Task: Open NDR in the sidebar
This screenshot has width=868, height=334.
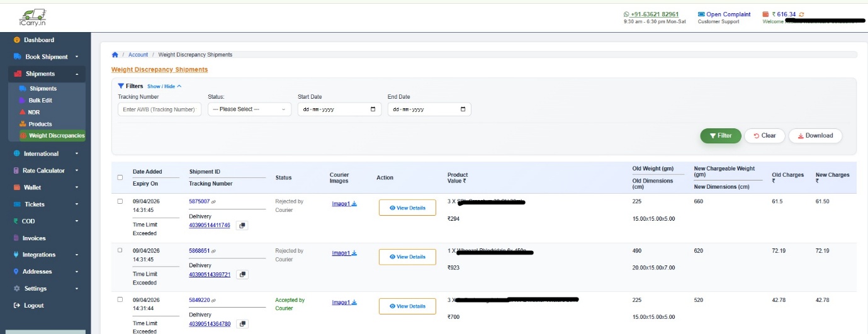Action: 34,112
